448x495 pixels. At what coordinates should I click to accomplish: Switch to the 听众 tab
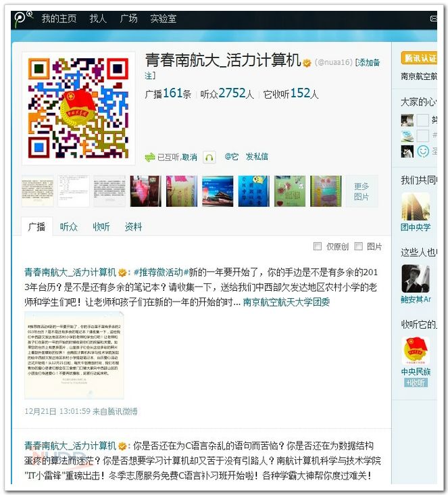tap(68, 227)
